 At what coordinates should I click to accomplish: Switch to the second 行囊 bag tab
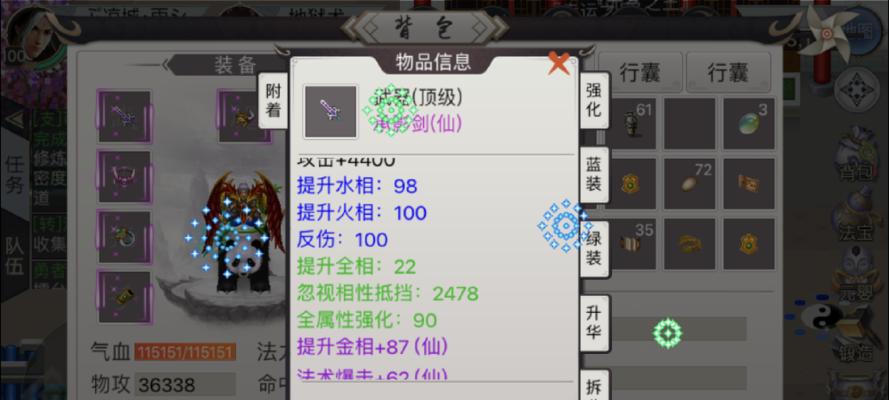pyautogui.click(x=729, y=73)
